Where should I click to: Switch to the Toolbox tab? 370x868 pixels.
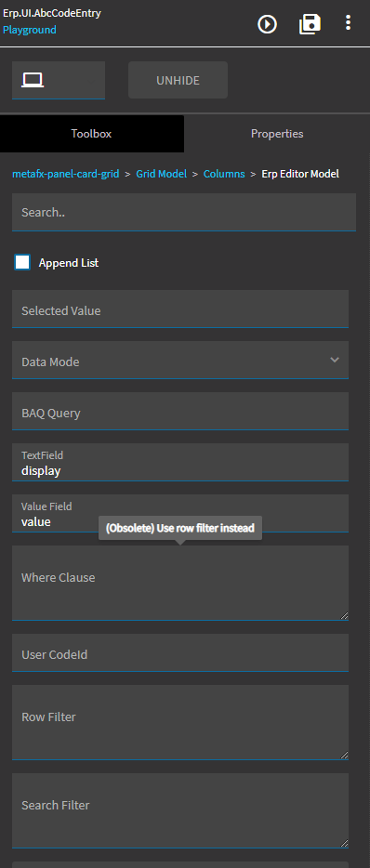[x=91, y=134]
